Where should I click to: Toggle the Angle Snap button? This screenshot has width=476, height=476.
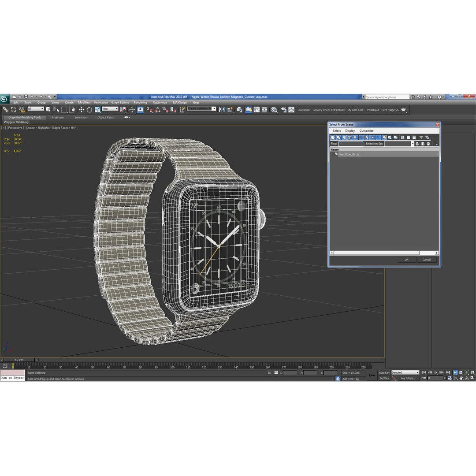click(157, 110)
